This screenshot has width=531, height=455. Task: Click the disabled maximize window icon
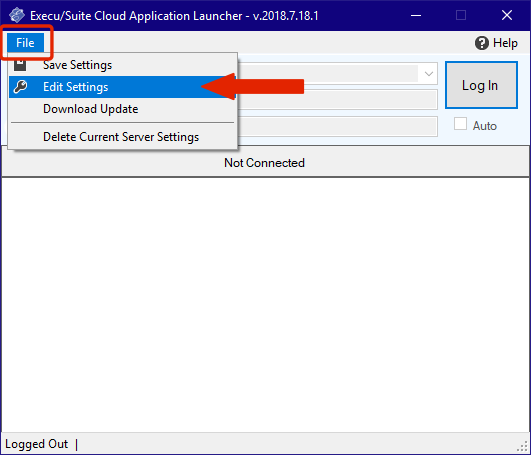tap(461, 15)
